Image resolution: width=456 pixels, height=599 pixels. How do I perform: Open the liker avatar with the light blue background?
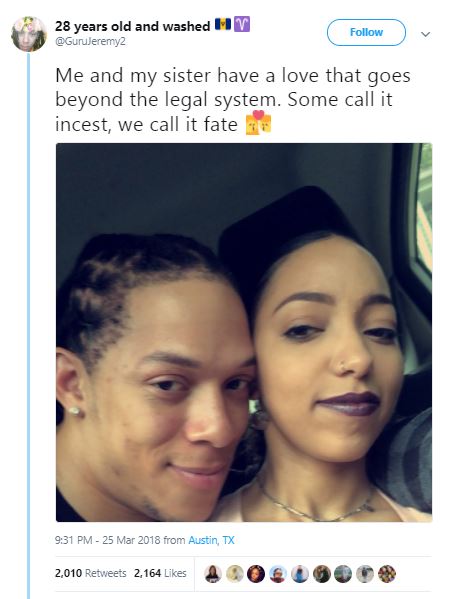(278, 573)
